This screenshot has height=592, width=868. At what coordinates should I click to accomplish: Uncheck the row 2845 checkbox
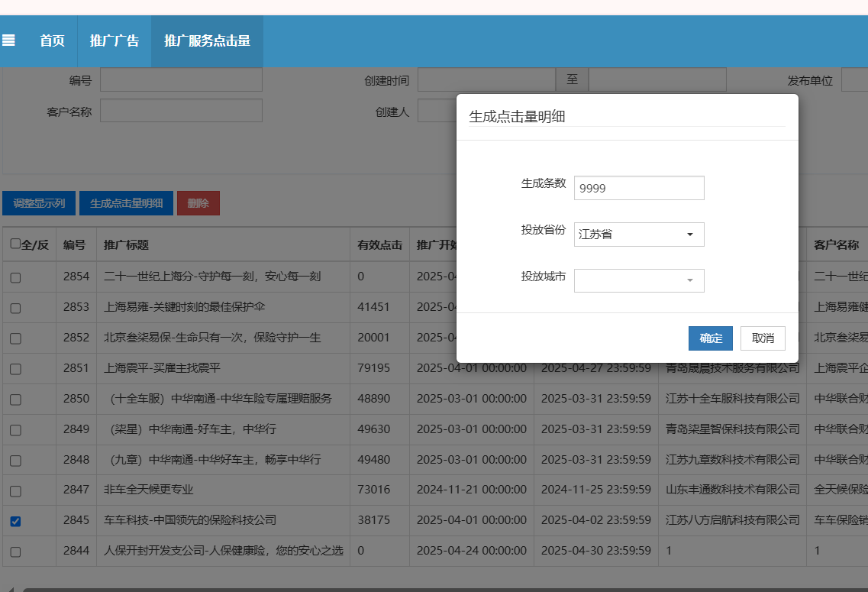tap(15, 522)
